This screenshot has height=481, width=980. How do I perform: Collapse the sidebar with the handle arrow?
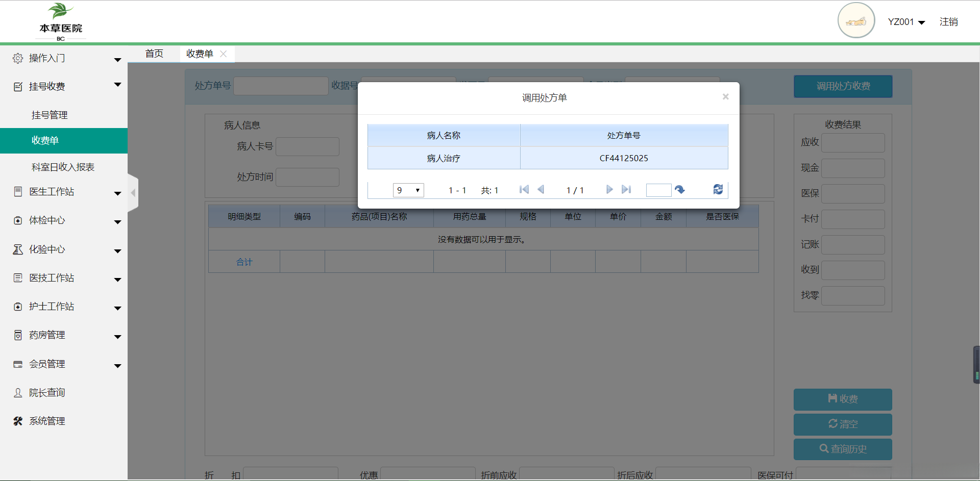[x=133, y=193]
